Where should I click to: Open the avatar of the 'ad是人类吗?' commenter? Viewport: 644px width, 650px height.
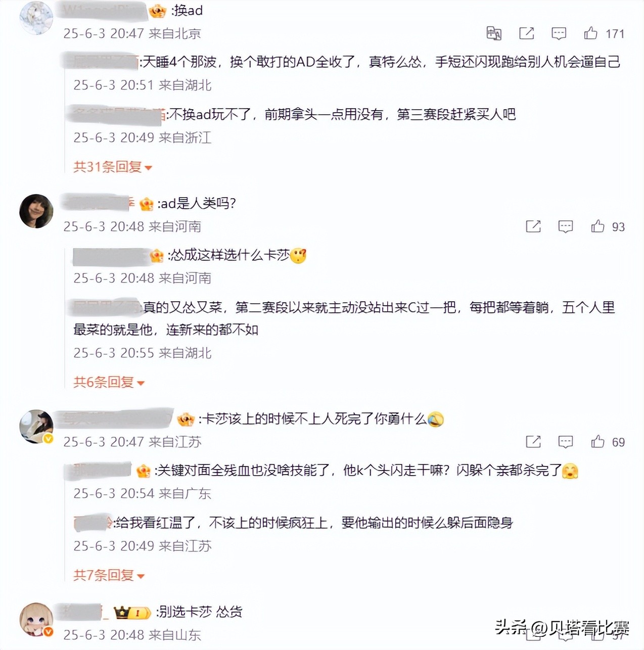click(36, 211)
